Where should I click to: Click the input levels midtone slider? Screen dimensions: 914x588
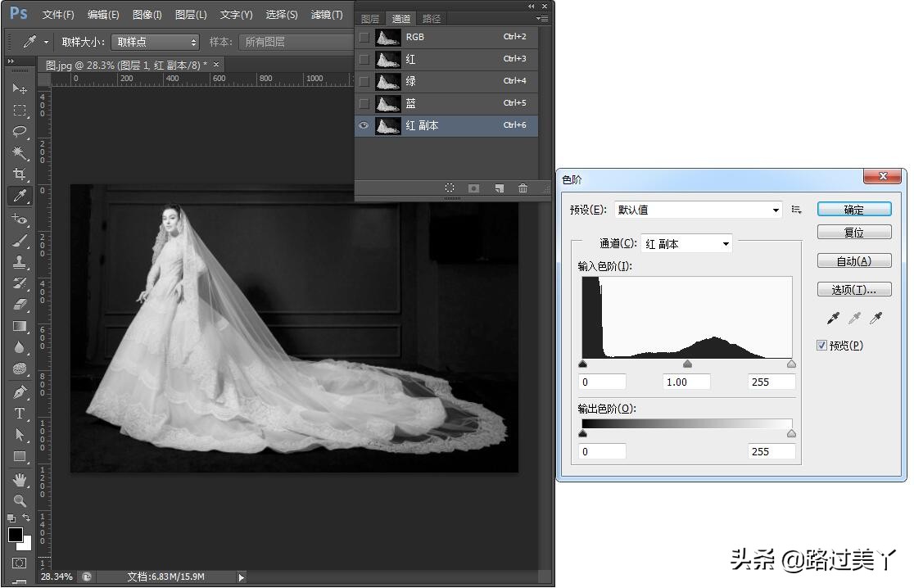[x=687, y=364]
